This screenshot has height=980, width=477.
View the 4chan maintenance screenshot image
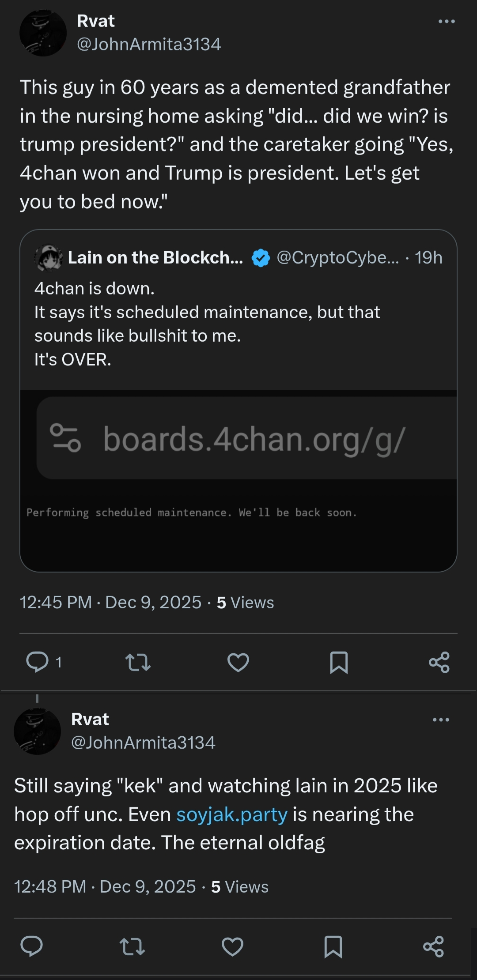pyautogui.click(x=238, y=481)
